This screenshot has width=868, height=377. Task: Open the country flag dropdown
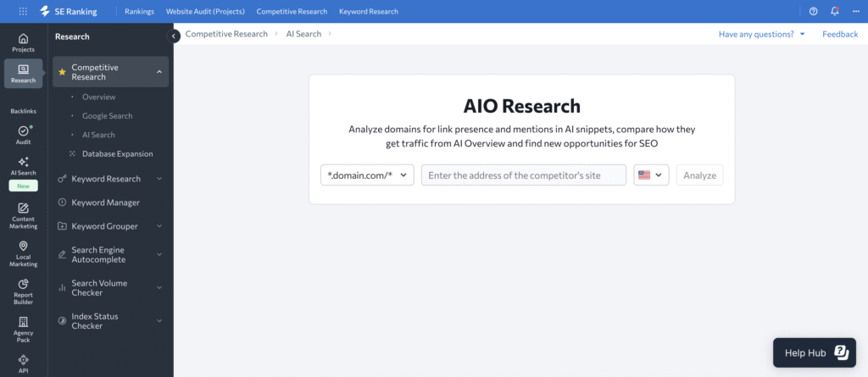[x=651, y=175]
